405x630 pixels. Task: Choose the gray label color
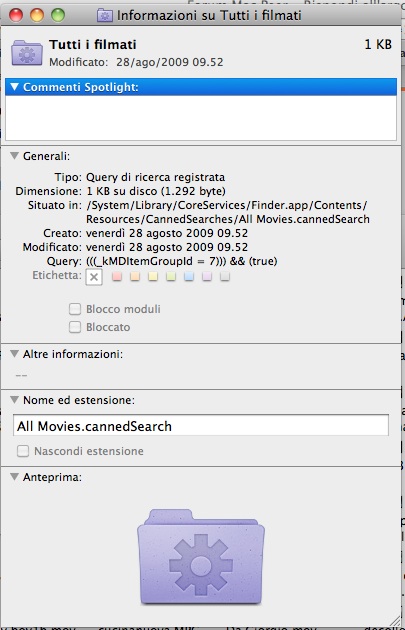point(225,276)
